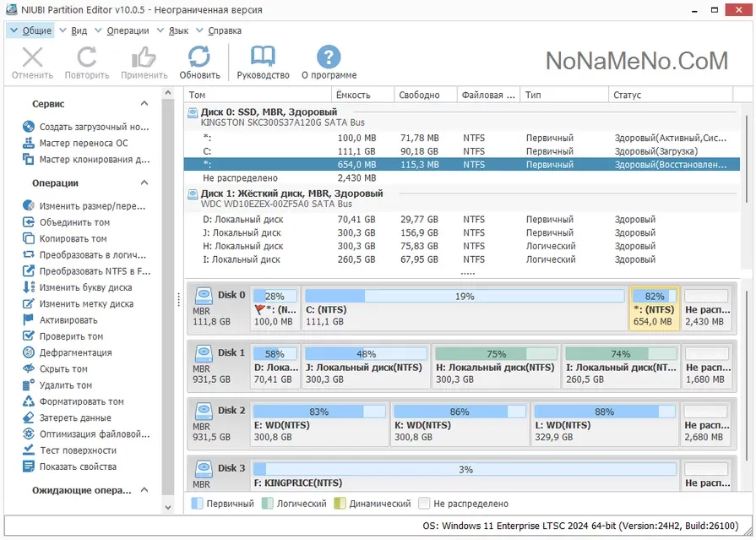
Task: Select the D: Локальный диск row in the volume list
Action: [x=243, y=220]
